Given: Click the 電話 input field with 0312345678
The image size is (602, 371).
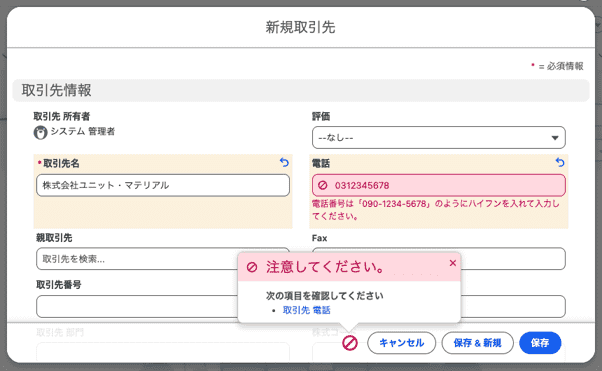Looking at the screenshot, I should click(438, 186).
